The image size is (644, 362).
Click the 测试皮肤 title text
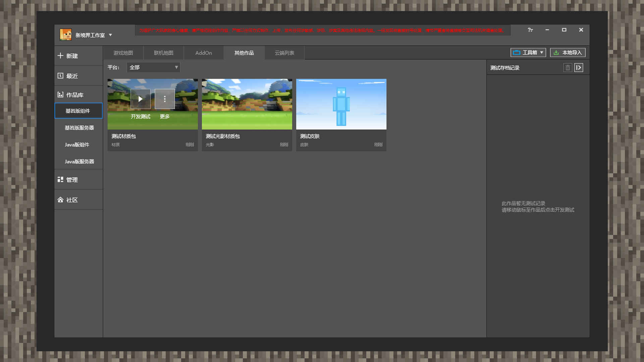(310, 136)
